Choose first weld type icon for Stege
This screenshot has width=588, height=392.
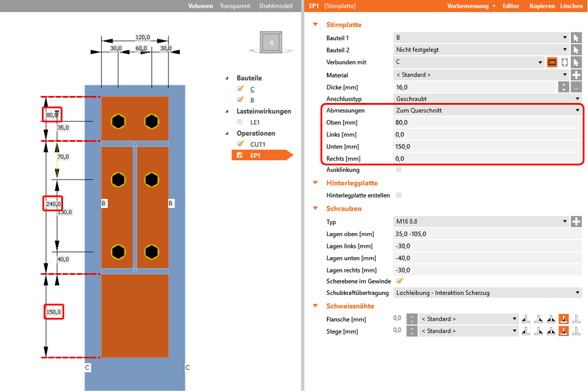(x=526, y=331)
